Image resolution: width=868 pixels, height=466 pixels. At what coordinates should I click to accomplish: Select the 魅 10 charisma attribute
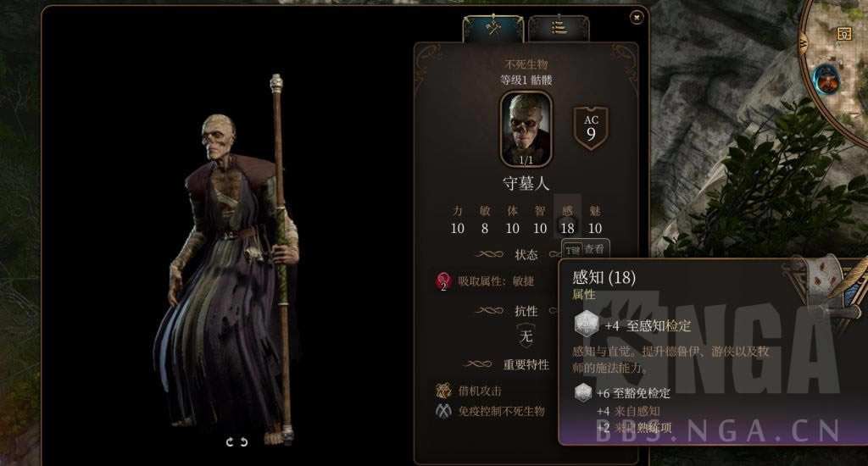pyautogui.click(x=595, y=220)
